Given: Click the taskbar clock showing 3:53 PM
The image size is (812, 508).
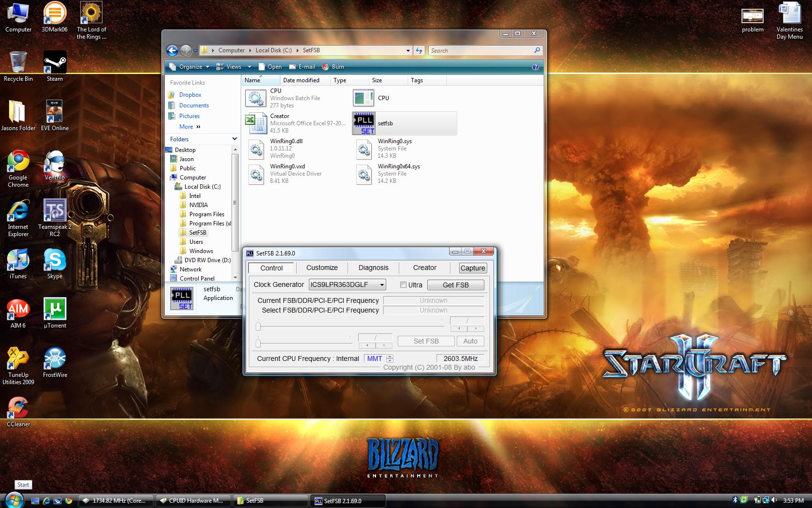Looking at the screenshot, I should point(793,501).
